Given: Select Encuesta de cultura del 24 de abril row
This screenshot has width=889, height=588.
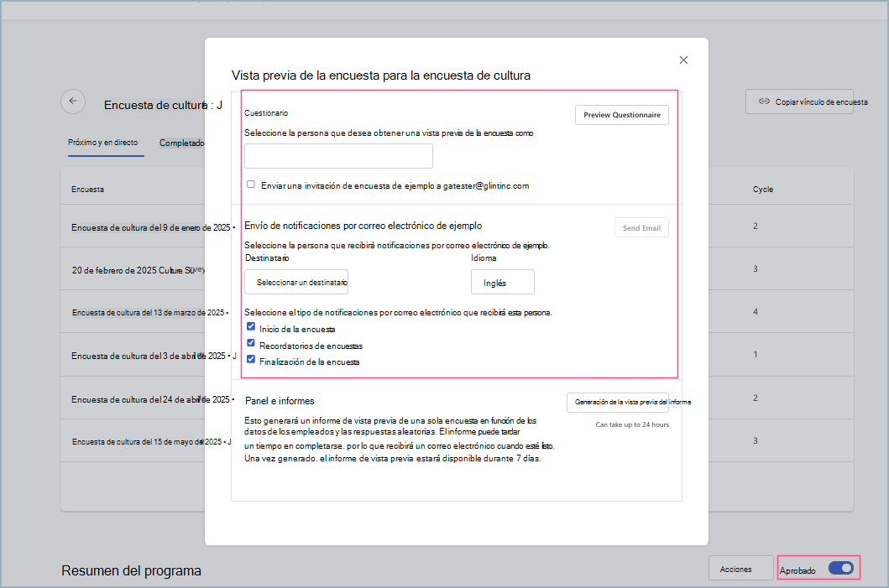Looking at the screenshot, I should click(457, 398).
